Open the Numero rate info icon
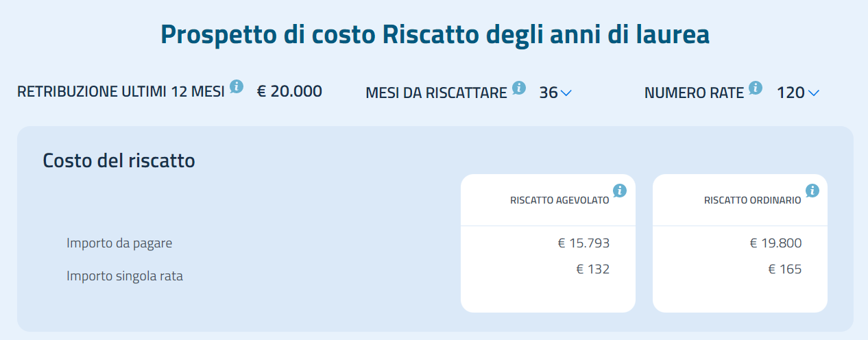868x340 pixels. [x=756, y=87]
